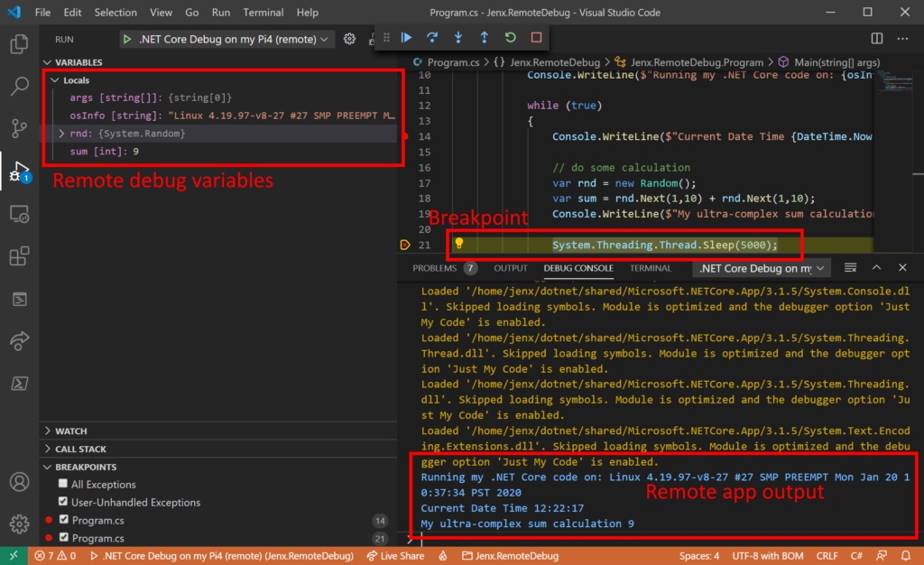Open the View menu
The height and width of the screenshot is (565, 924).
tap(161, 13)
